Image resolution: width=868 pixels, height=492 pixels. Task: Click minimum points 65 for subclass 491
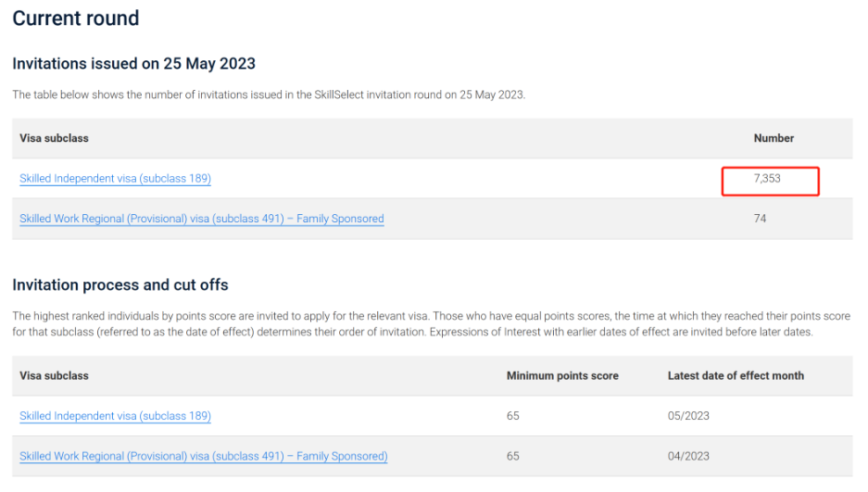pyautogui.click(x=512, y=457)
